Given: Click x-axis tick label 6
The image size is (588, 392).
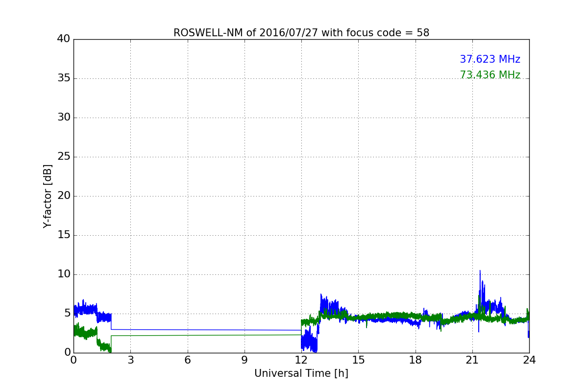Looking at the screenshot, I should (187, 360).
